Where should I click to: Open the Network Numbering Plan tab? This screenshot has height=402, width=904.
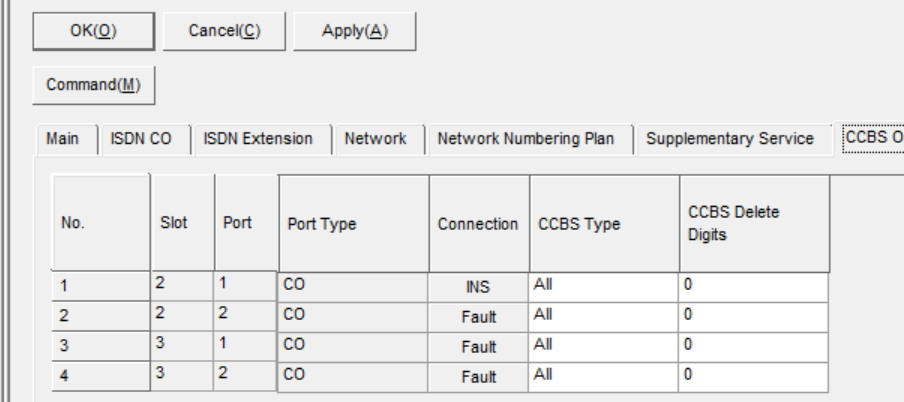[x=526, y=140]
